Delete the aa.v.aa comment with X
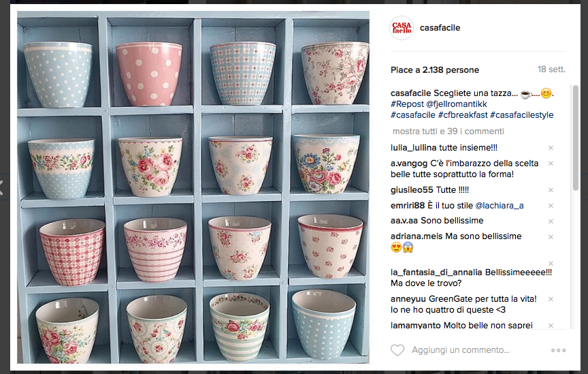This screenshot has height=374, width=588. tap(551, 221)
